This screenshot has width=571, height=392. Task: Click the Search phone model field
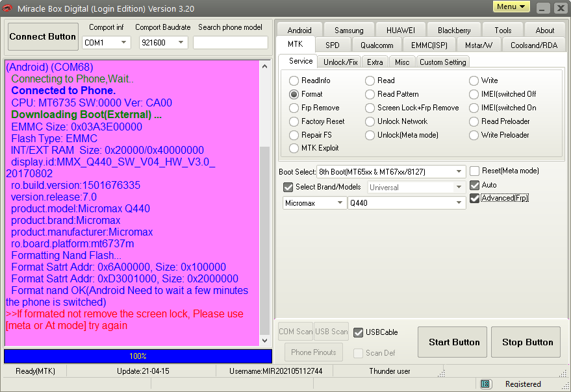click(230, 43)
